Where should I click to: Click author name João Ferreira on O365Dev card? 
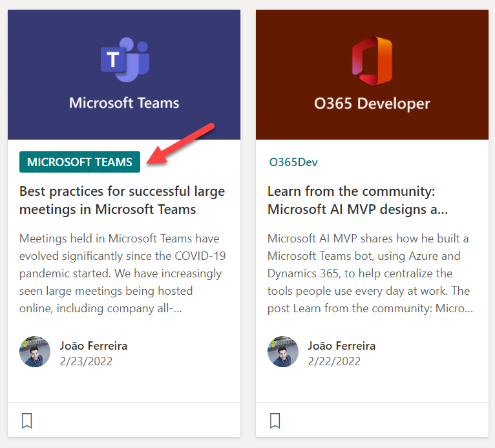[342, 345]
